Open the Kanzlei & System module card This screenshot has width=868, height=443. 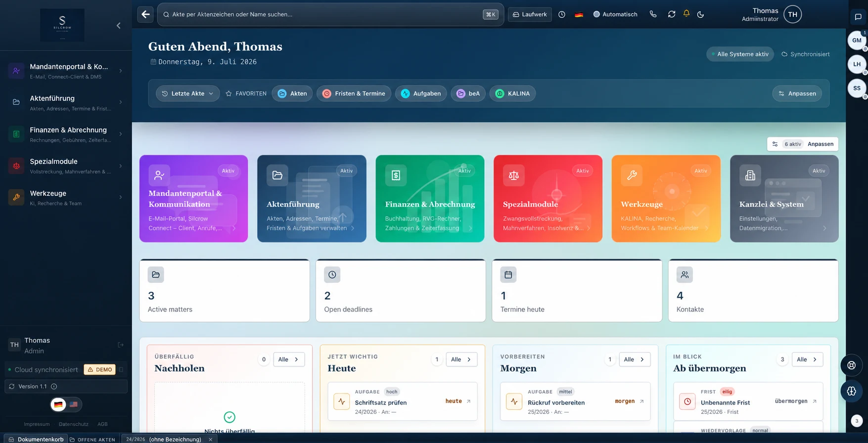click(784, 199)
